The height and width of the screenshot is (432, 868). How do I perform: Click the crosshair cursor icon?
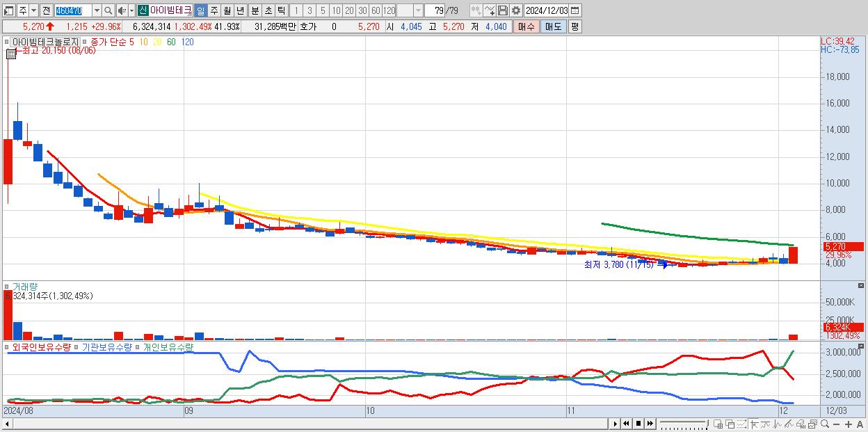[x=754, y=424]
